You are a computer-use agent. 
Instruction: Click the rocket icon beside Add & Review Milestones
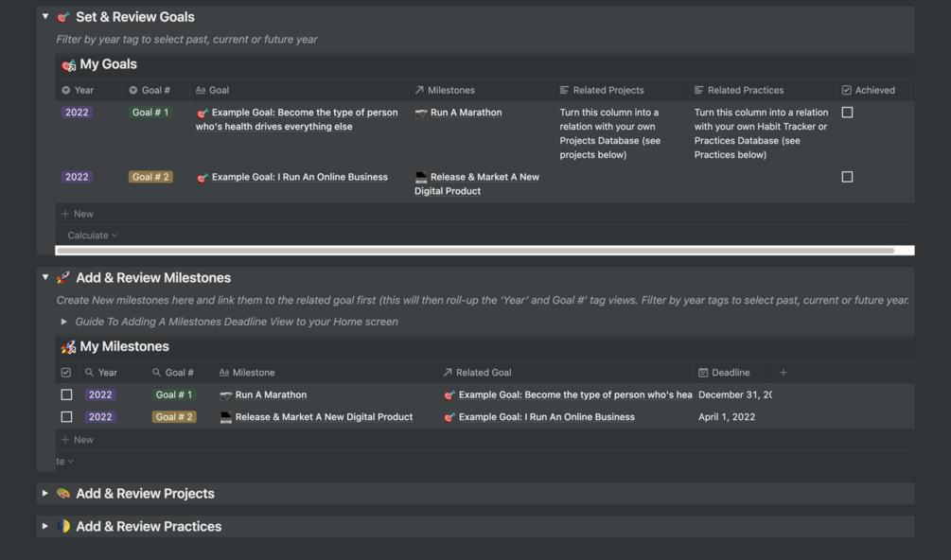pos(63,278)
